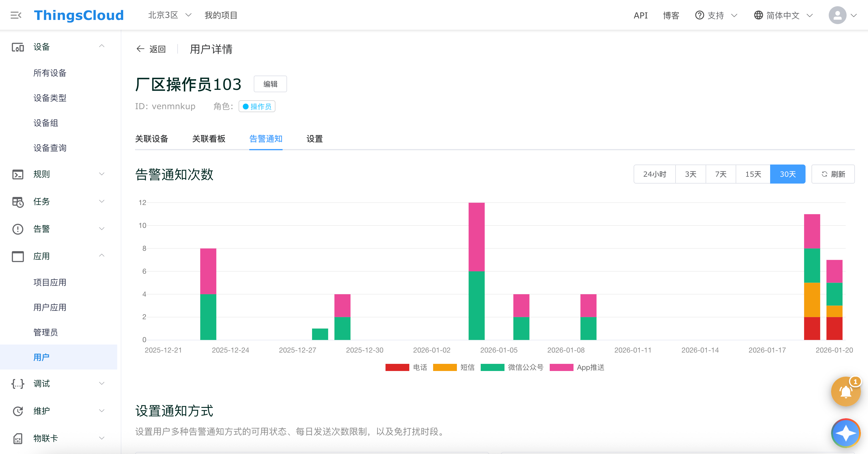Open the 设置 tab

[314, 139]
